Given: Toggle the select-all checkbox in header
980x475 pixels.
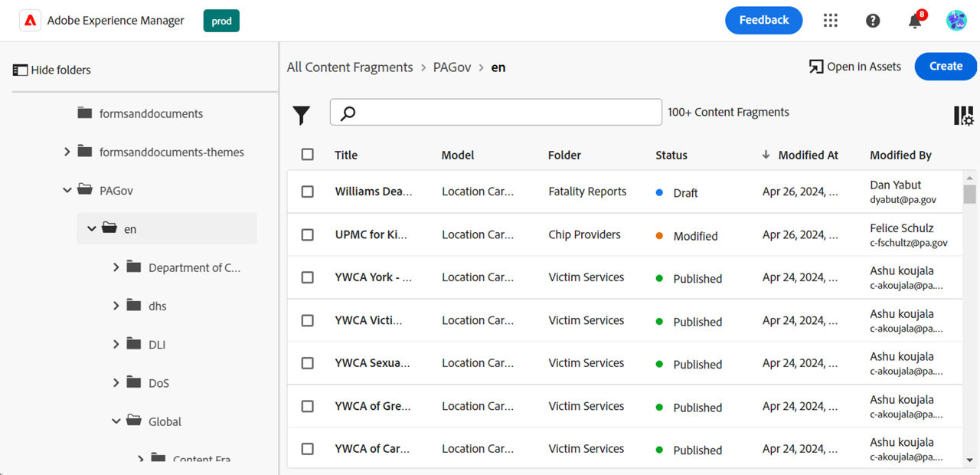Looking at the screenshot, I should pyautogui.click(x=308, y=155).
